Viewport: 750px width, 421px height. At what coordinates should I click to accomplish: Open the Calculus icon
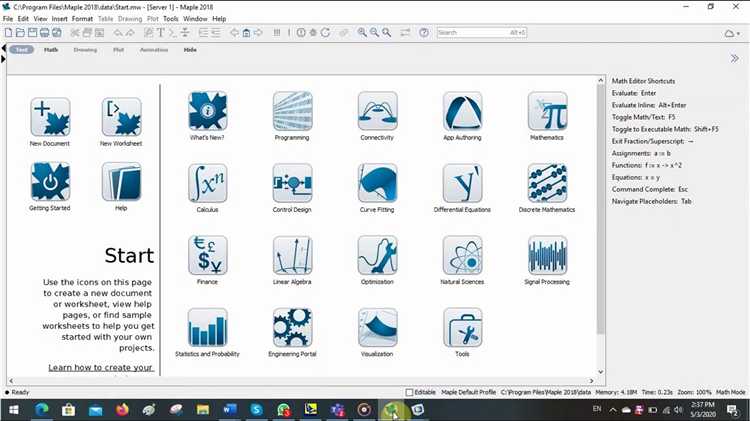208,183
